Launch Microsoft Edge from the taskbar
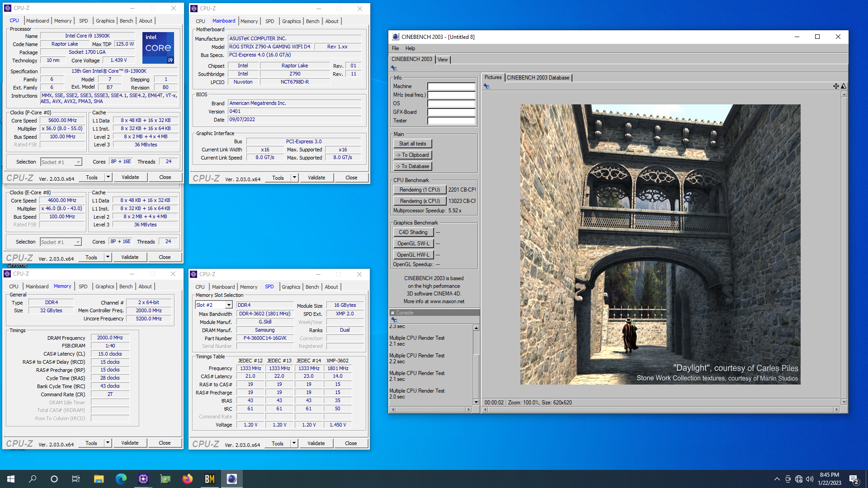Screen dimensions: 868x488 pyautogui.click(x=121, y=479)
